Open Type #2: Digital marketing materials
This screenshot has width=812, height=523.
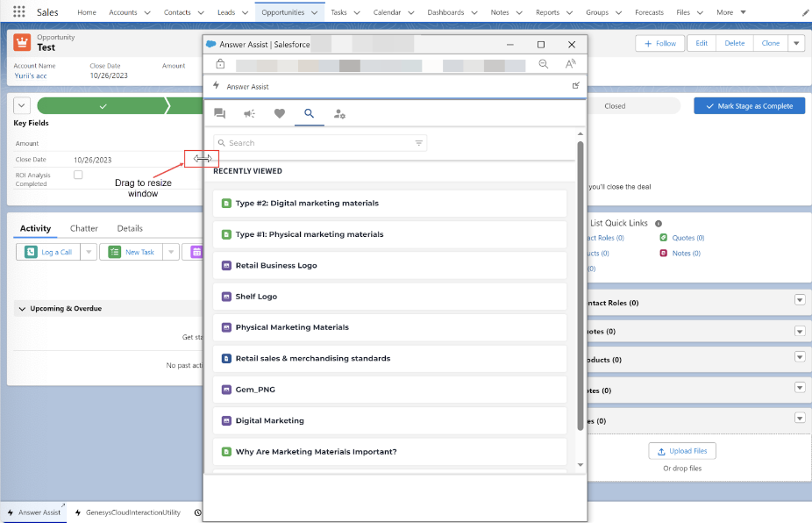pyautogui.click(x=389, y=204)
